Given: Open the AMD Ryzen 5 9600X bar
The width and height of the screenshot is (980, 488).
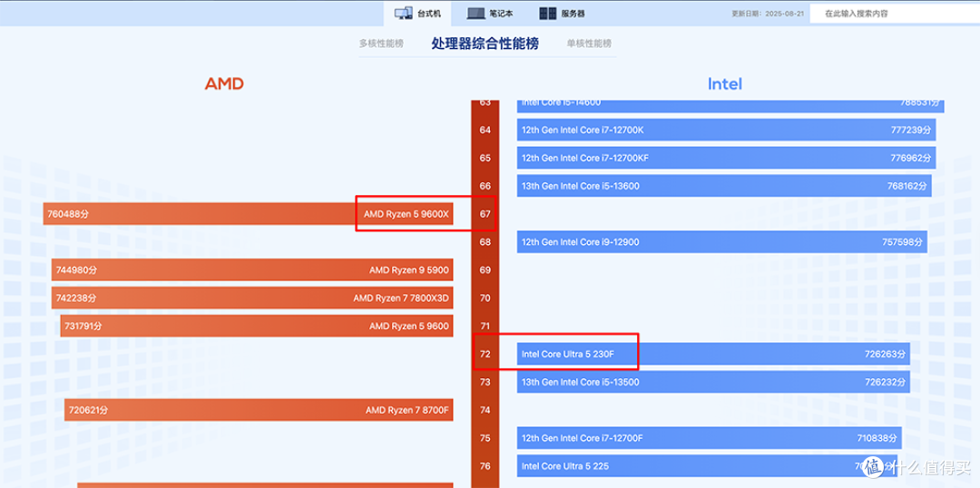Looking at the screenshot, I should 248,214.
